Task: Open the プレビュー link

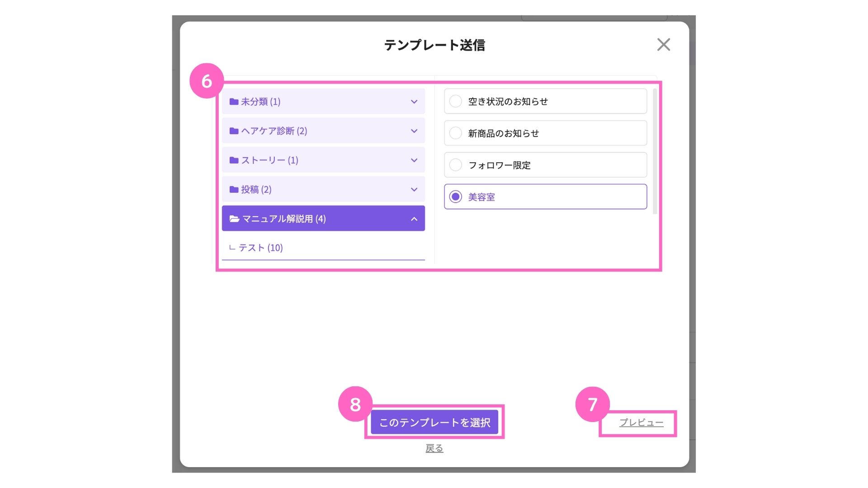Action: (641, 422)
